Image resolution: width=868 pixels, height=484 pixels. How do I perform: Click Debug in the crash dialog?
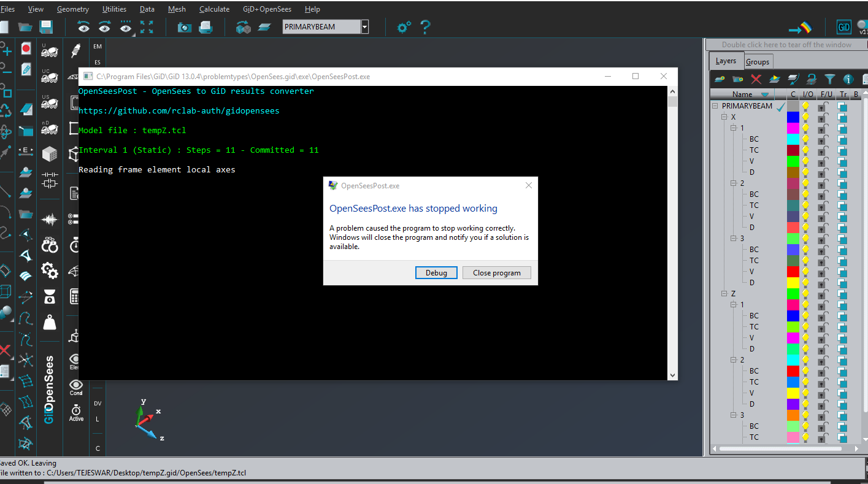click(x=436, y=272)
